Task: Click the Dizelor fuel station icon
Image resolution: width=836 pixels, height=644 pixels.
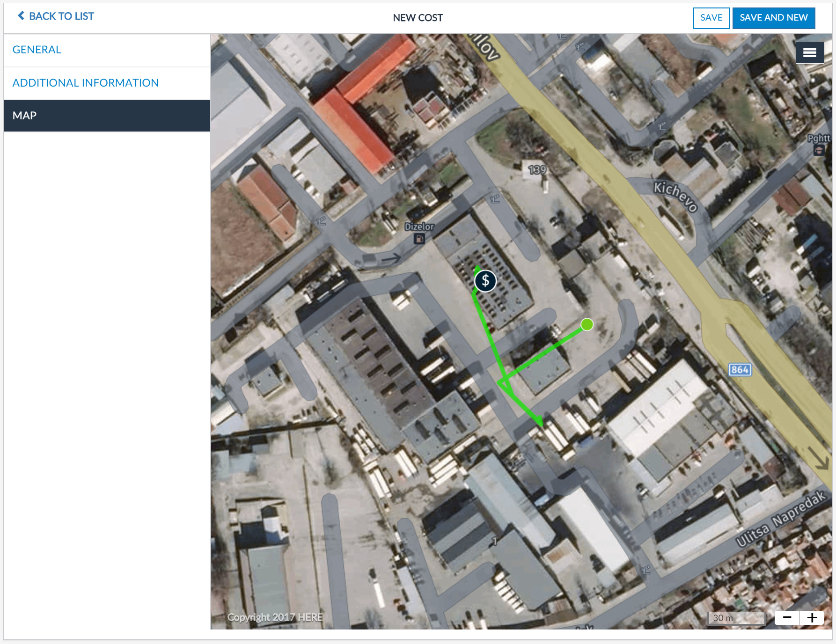Action: [419, 239]
